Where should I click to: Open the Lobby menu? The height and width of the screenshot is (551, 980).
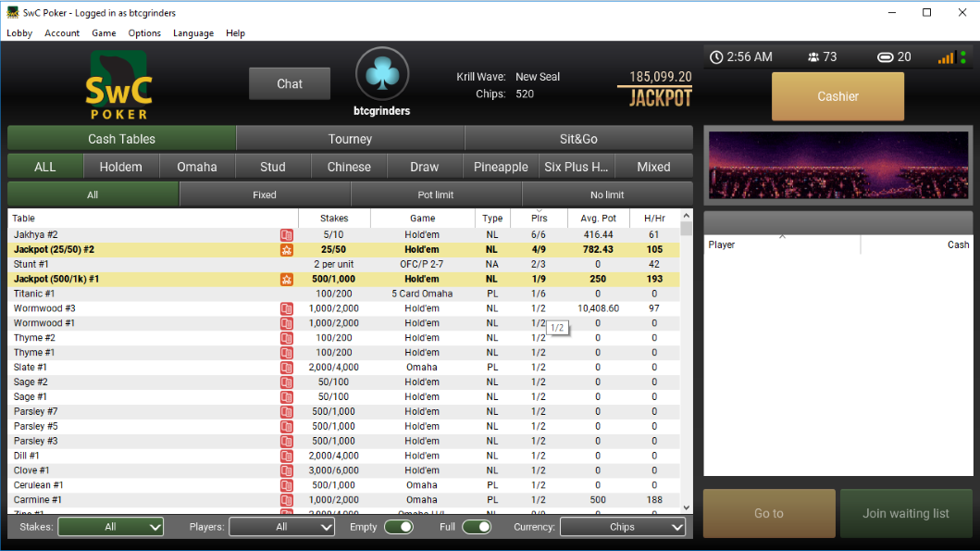click(x=19, y=33)
